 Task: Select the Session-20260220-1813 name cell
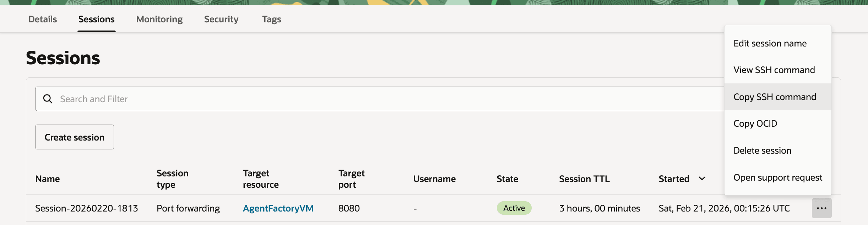coord(86,208)
